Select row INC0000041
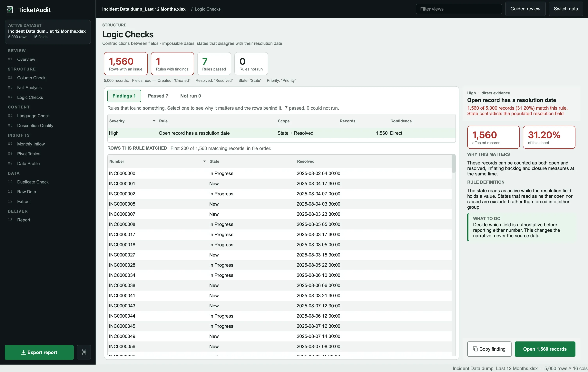 [279, 296]
